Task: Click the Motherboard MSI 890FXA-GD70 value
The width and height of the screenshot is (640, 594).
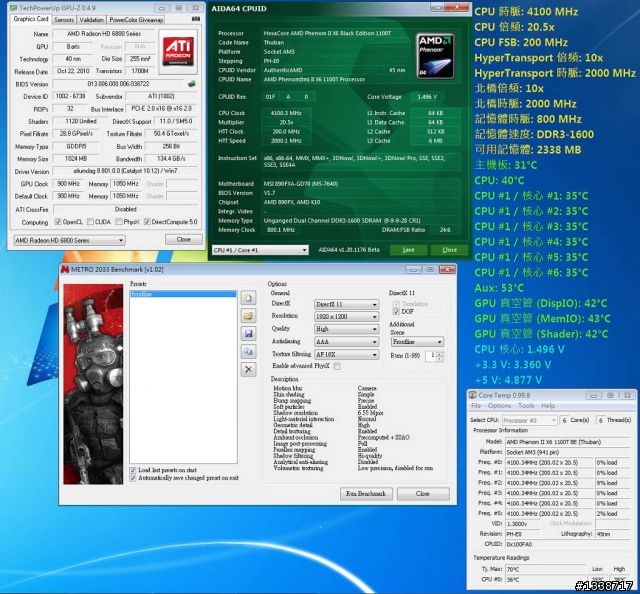Action: [x=361, y=184]
